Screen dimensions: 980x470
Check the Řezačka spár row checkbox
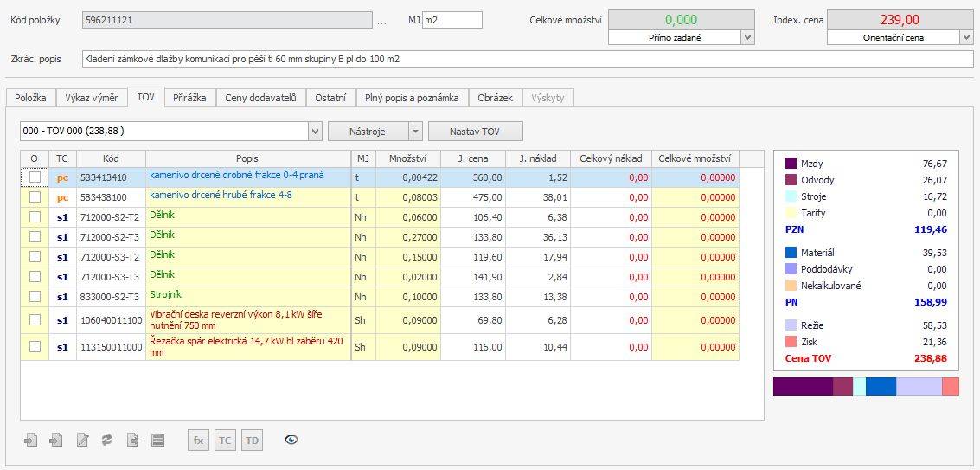[x=35, y=347]
